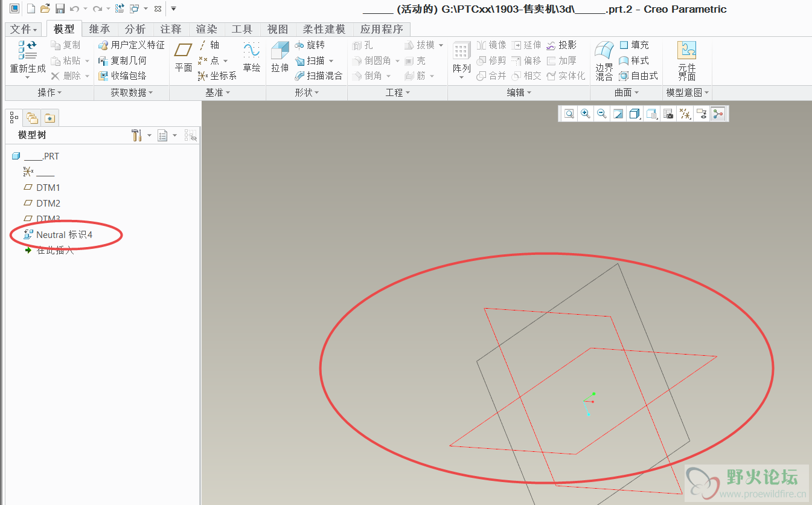
Task: Switch to the 视图 (View) tab
Action: [x=278, y=29]
